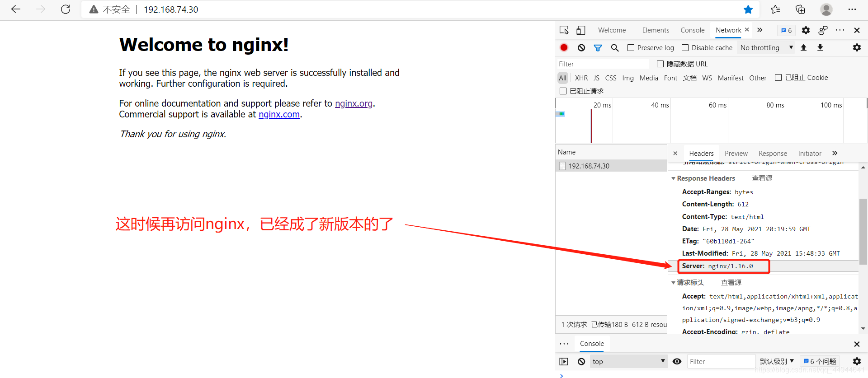Close the request details pane
The height and width of the screenshot is (378, 868).
(675, 154)
